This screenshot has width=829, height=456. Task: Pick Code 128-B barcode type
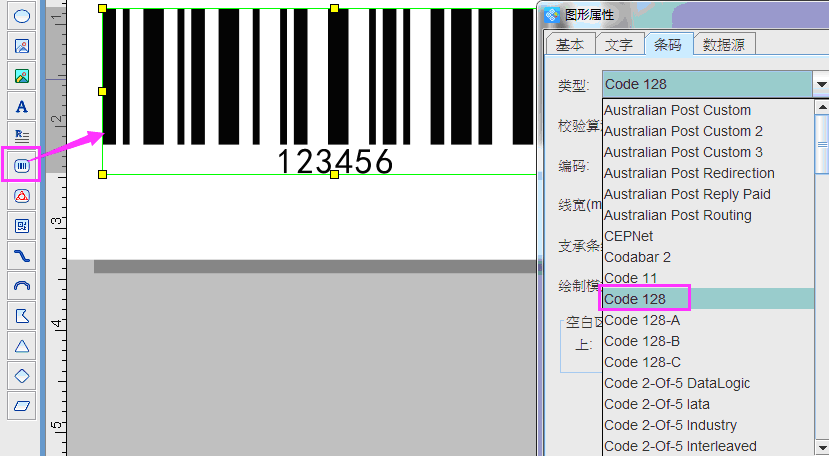(708, 341)
